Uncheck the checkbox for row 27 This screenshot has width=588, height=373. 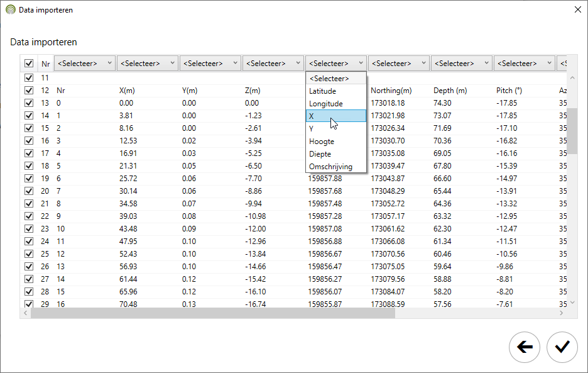click(x=29, y=279)
